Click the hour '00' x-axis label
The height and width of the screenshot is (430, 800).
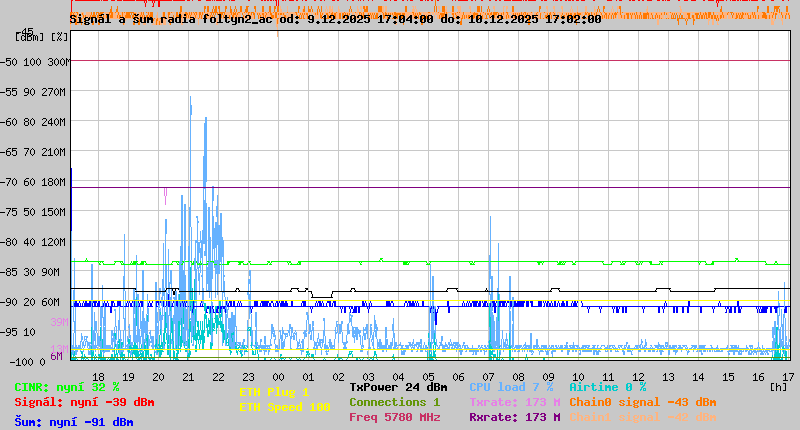(278, 377)
